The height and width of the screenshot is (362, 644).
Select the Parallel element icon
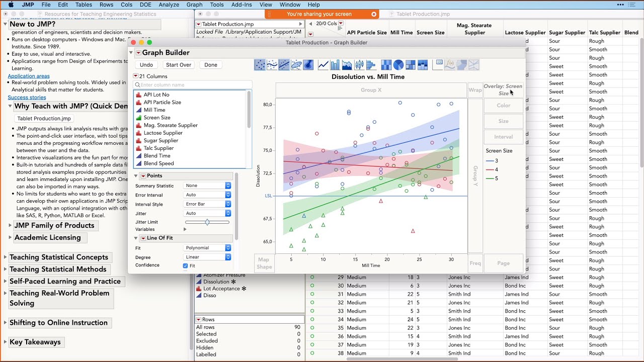pyautogui.click(x=474, y=65)
